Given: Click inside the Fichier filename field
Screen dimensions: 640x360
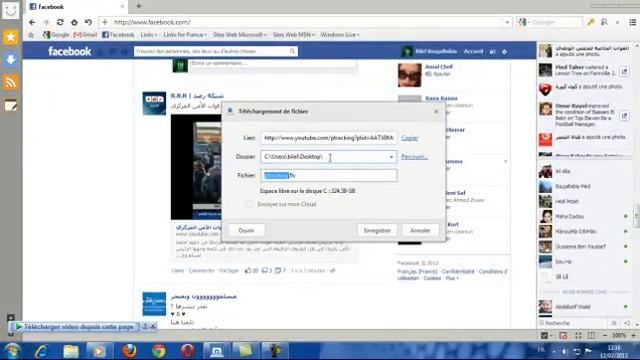Looking at the screenshot, I should click(x=329, y=176).
